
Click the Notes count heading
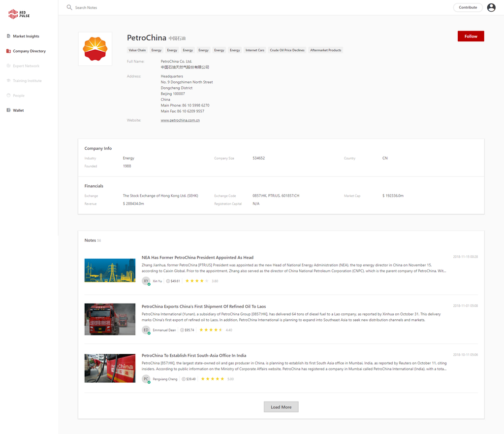[x=93, y=240]
